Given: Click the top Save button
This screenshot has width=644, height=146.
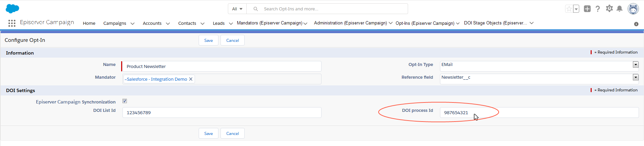Looking at the screenshot, I should [x=208, y=41].
